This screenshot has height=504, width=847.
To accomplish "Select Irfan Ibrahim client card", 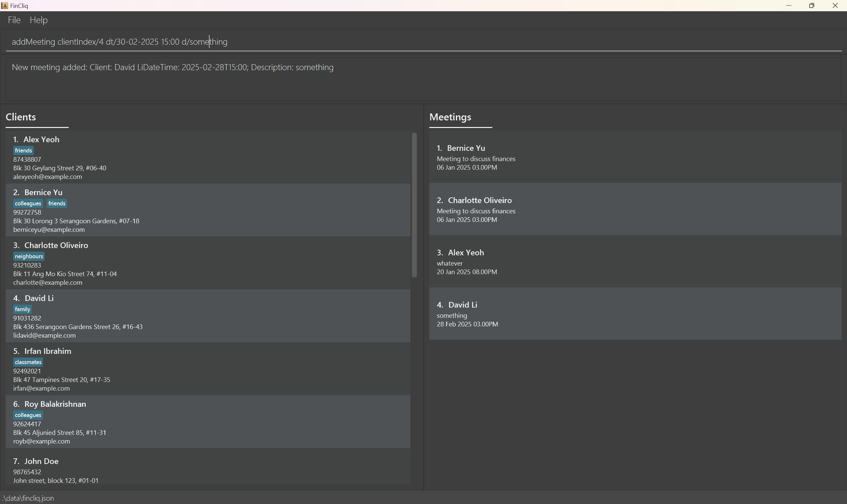I will point(207,369).
